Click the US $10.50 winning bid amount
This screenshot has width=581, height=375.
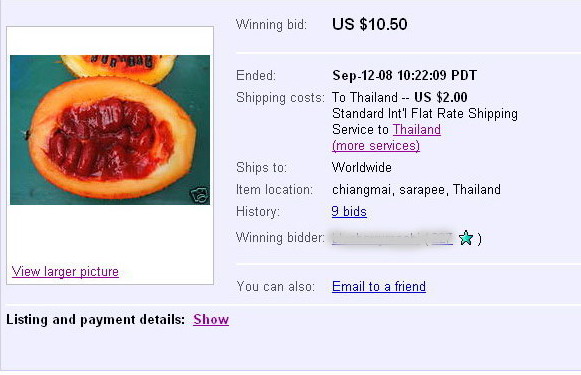pos(370,24)
